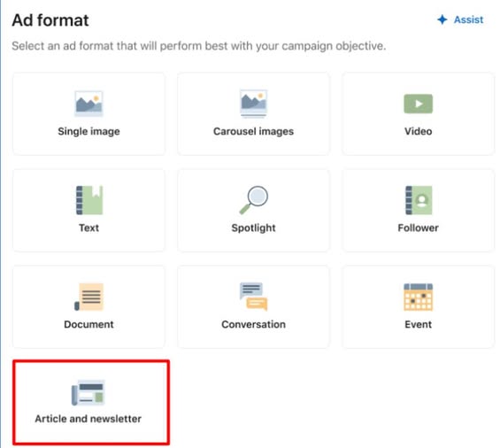
Task: Choose the Carousel images icon
Action: coord(253,104)
